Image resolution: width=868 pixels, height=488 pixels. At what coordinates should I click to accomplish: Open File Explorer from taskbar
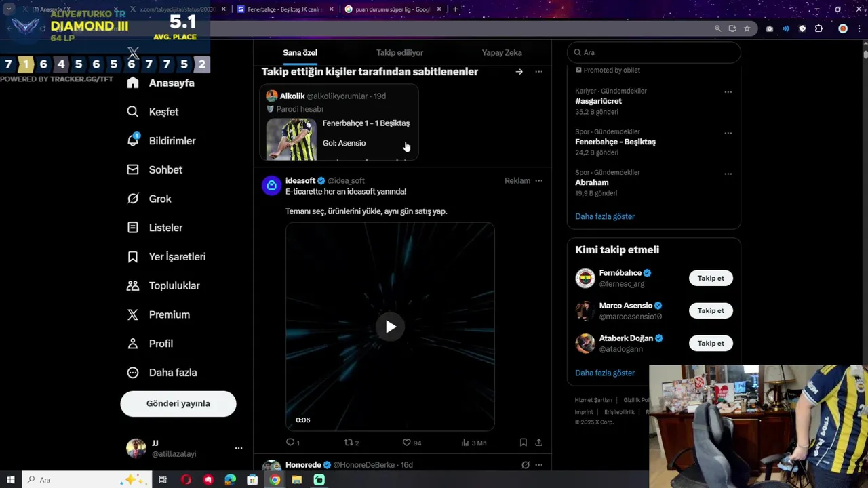296,480
